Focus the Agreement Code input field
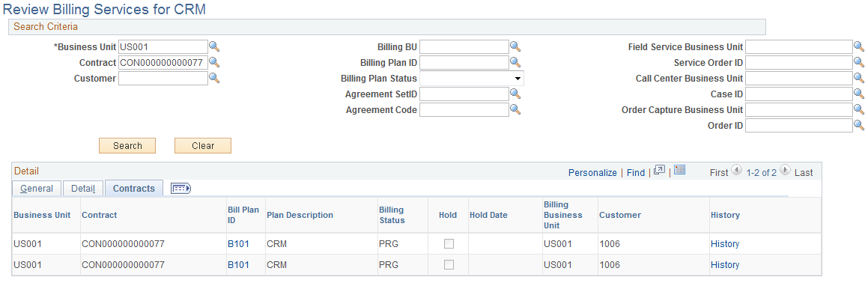 pyautogui.click(x=464, y=109)
